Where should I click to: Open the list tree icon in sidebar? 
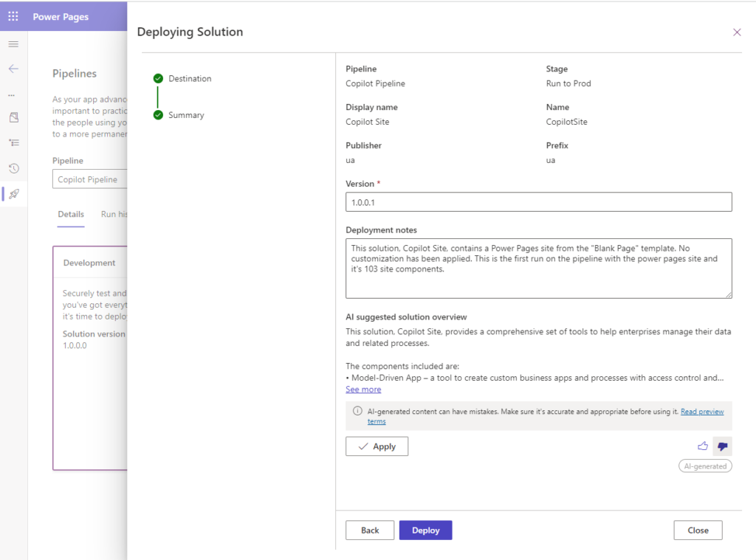[x=14, y=142]
